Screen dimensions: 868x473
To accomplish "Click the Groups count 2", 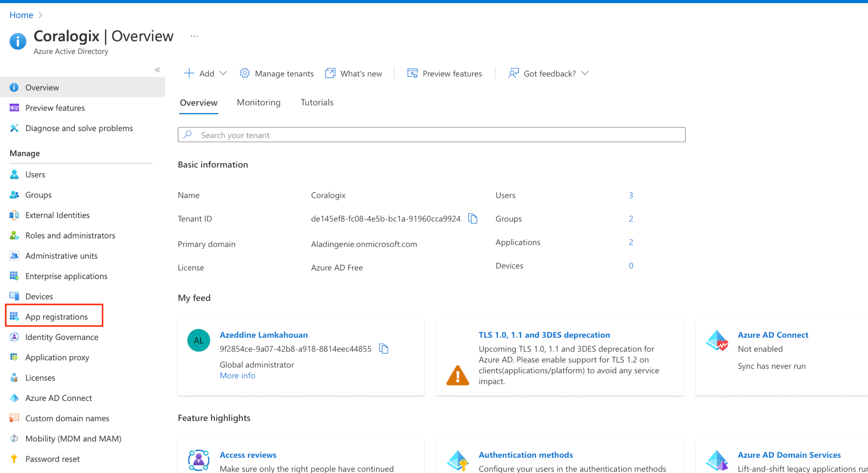I will 631,219.
